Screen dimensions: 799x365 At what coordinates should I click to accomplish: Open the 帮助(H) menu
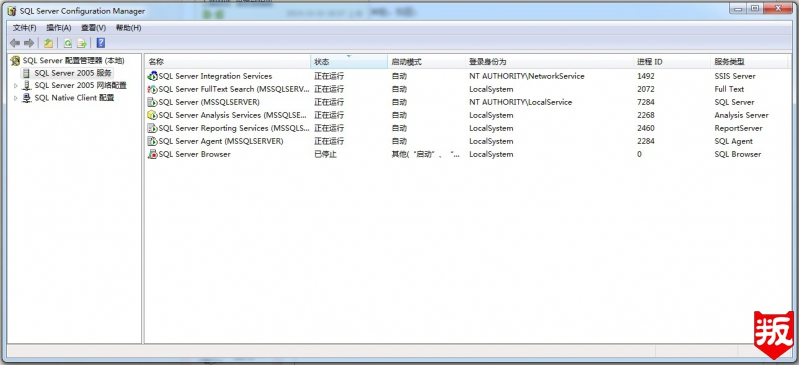click(x=128, y=28)
